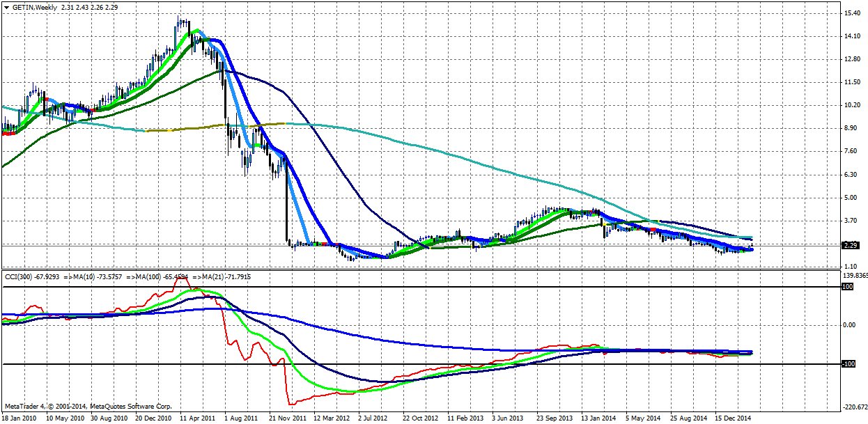Click the 23 Sep 2013 date label
This screenshot has height=424, width=868.
coord(555,418)
